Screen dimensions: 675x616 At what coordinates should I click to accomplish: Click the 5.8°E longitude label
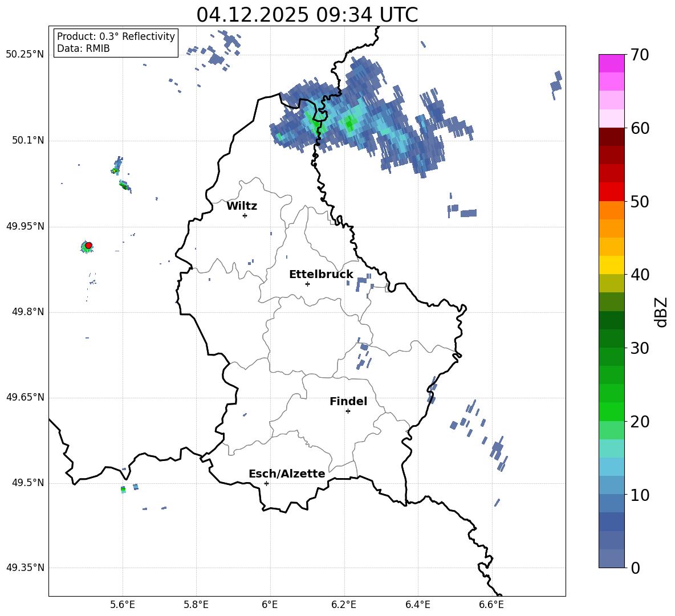pyautogui.click(x=196, y=605)
